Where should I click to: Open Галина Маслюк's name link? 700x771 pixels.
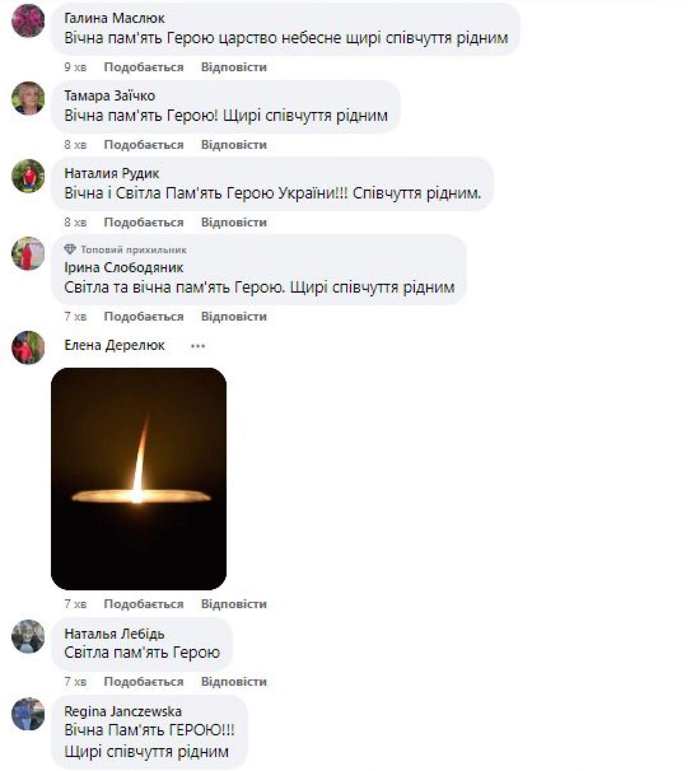click(114, 18)
